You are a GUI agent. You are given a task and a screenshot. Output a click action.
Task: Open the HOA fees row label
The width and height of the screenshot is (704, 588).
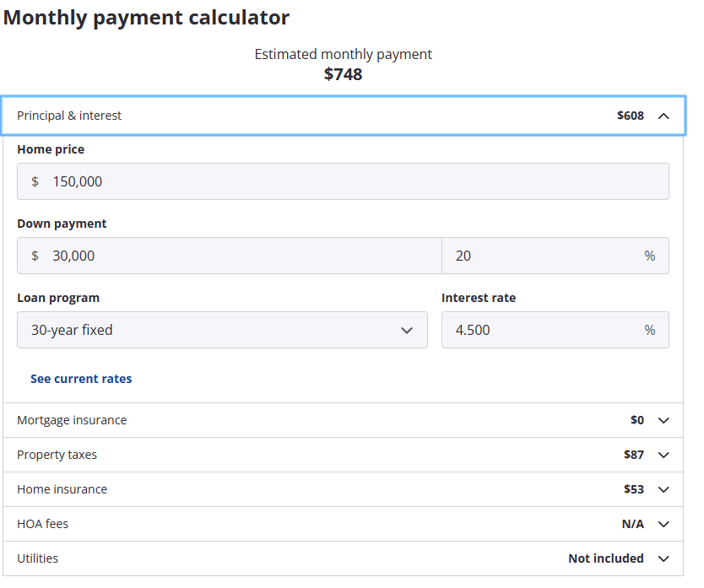[x=42, y=524]
